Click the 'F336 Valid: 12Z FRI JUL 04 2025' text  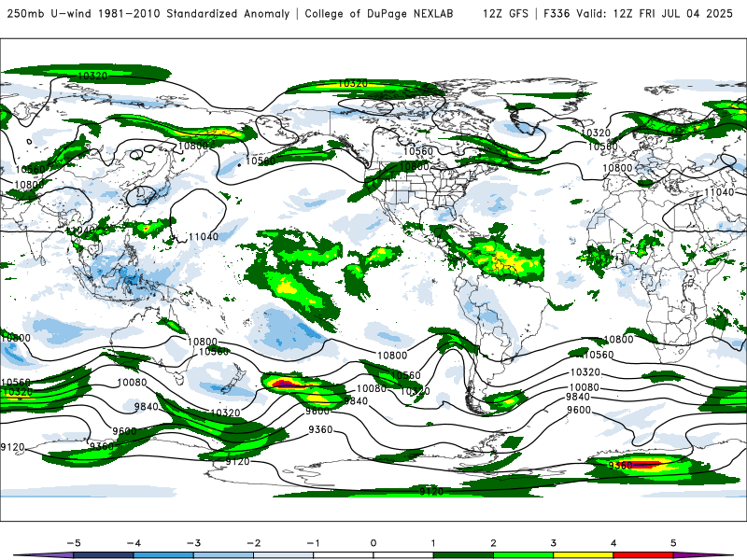(x=638, y=14)
